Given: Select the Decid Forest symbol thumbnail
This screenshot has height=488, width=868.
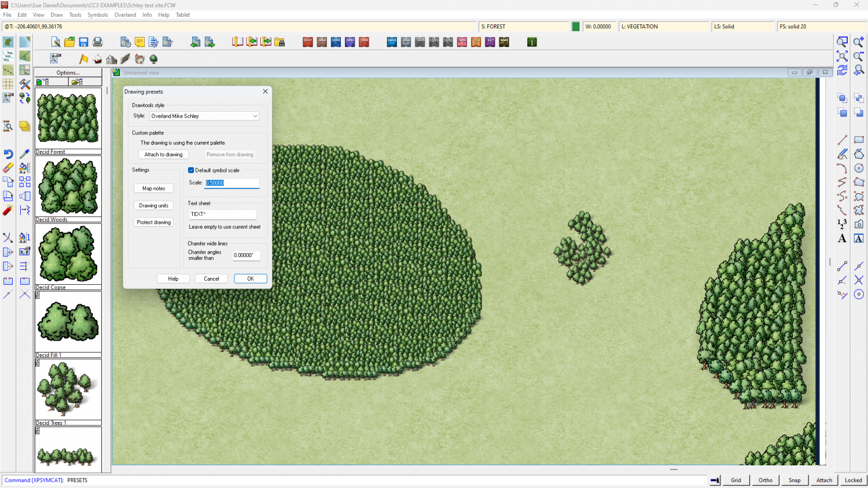Looking at the screenshot, I should coord(68,119).
